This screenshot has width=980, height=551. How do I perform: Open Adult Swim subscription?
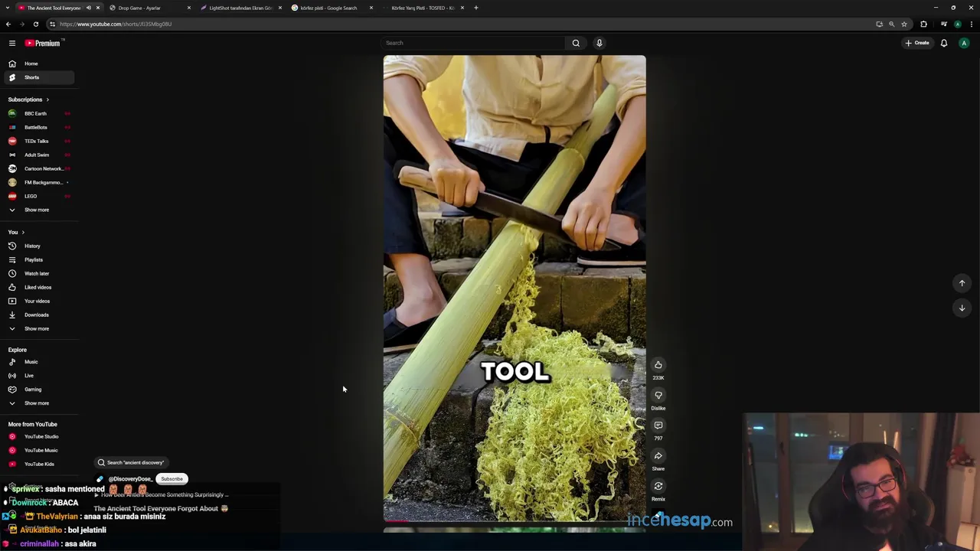[x=38, y=155]
